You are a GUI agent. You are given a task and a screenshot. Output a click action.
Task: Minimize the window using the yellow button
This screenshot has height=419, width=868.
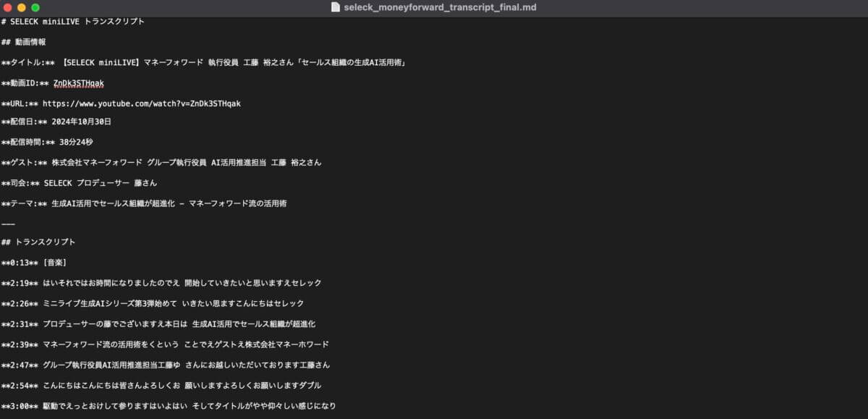pos(21,7)
